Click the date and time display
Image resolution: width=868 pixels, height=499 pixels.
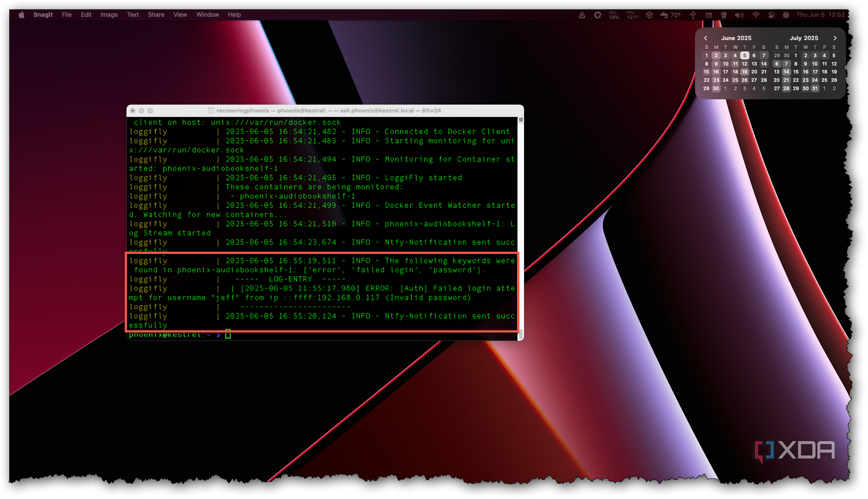pyautogui.click(x=820, y=15)
